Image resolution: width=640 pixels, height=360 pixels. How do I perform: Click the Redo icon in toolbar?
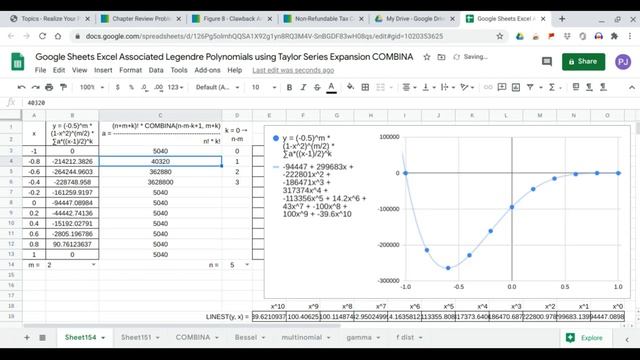pyautogui.click(x=36, y=87)
